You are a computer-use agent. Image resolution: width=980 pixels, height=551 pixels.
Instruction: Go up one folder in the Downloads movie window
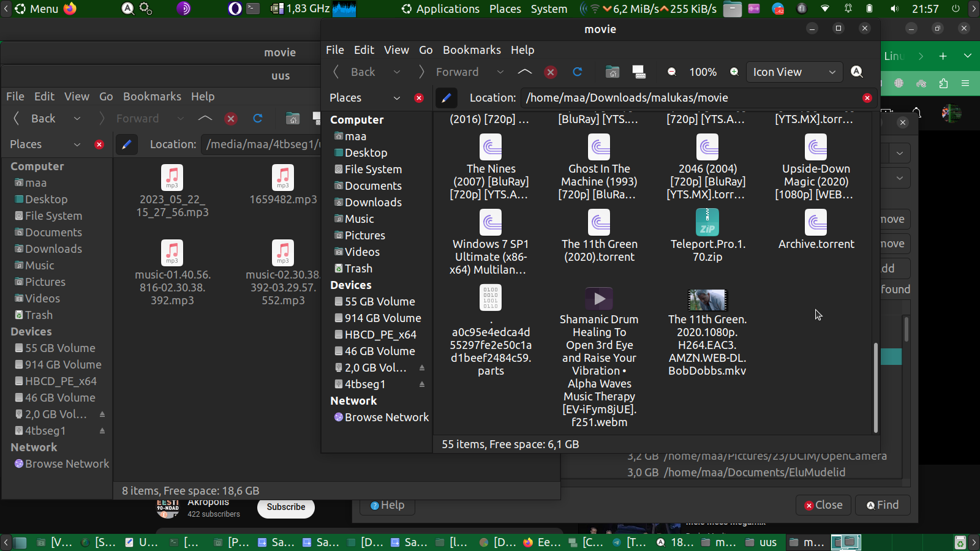524,72
